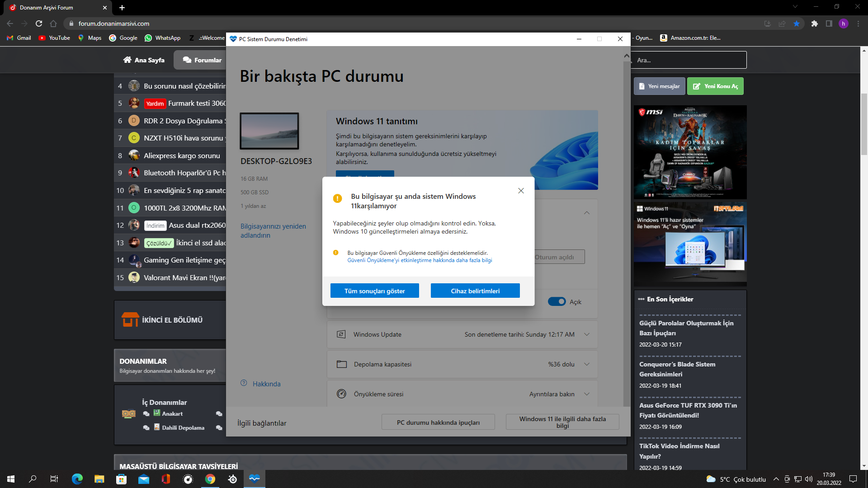Image resolution: width=868 pixels, height=488 pixels.
Task: Open NZXT H510i hava sorunu thread
Action: [184, 138]
